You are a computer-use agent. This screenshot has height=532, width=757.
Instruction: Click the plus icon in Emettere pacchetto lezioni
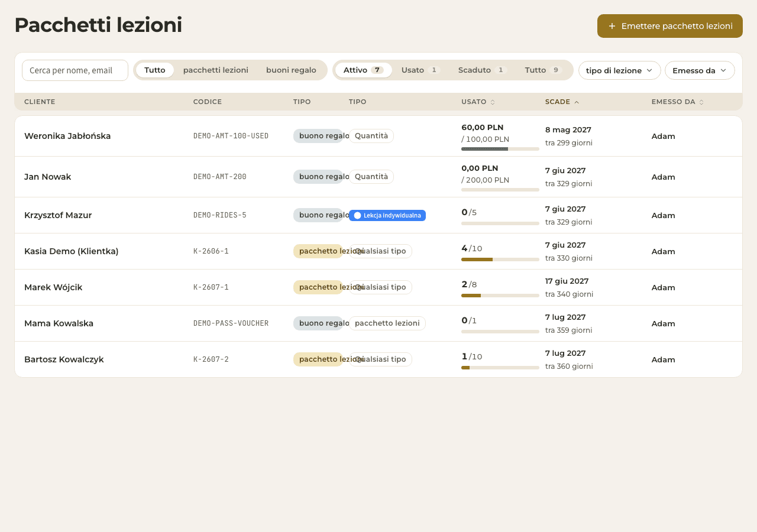click(x=612, y=26)
